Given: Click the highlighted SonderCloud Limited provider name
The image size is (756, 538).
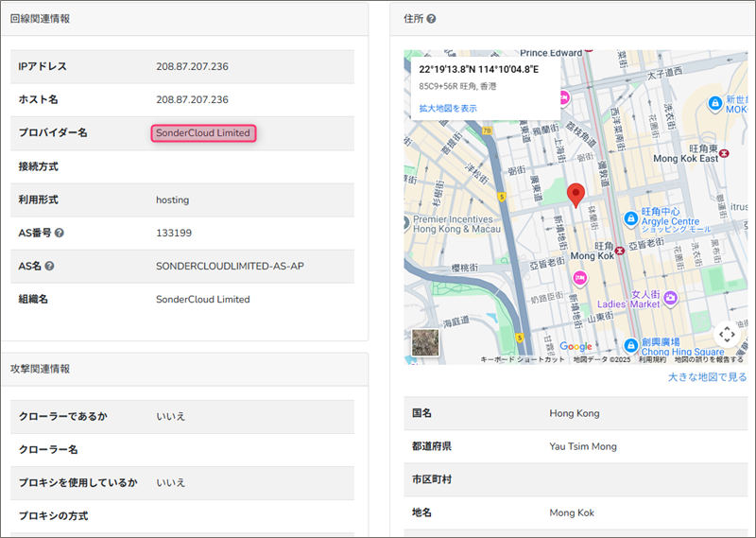Looking at the screenshot, I should 203,133.
